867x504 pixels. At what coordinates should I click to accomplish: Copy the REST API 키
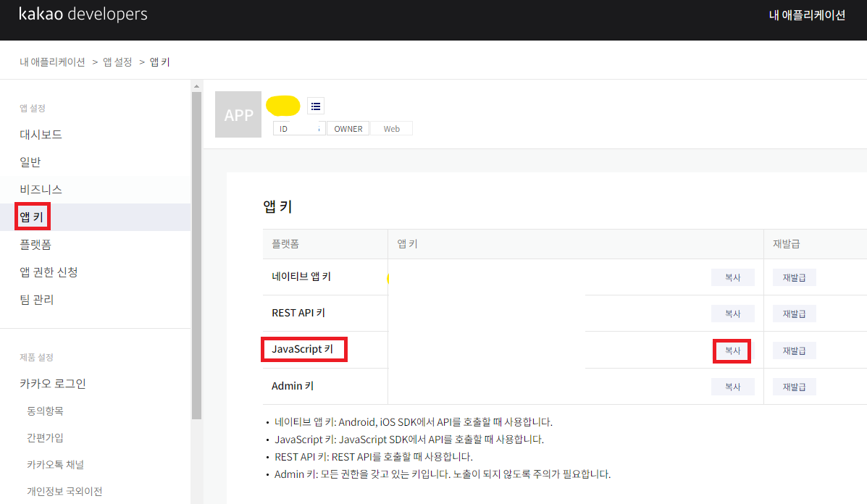point(732,314)
